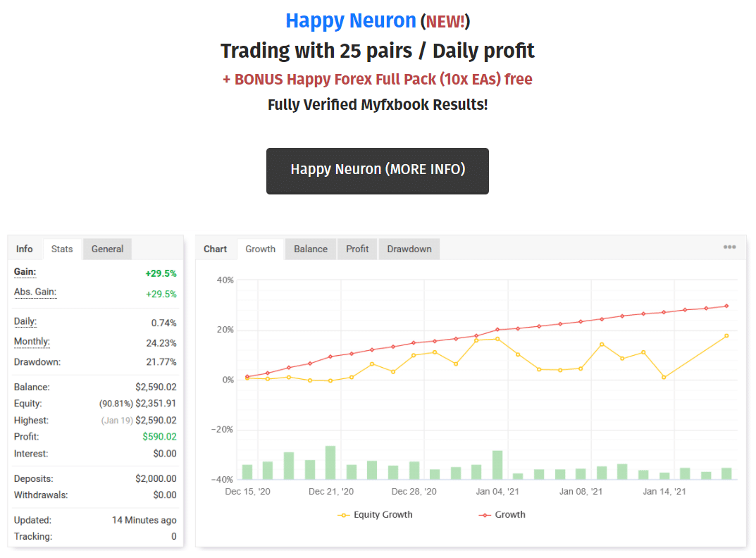Click the final yellow Equity Growth data point
Screen dimensions: 756x558
click(726, 335)
